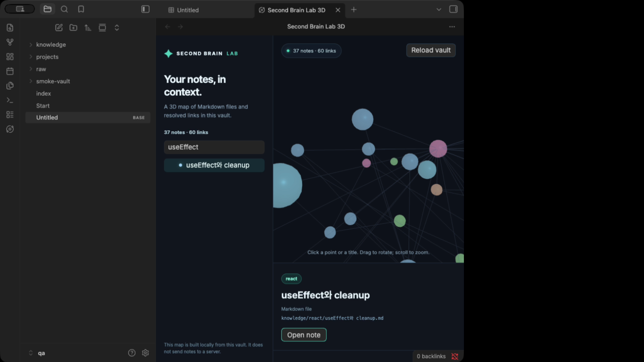
Task: Open the help question mark icon
Action: pos(132,353)
